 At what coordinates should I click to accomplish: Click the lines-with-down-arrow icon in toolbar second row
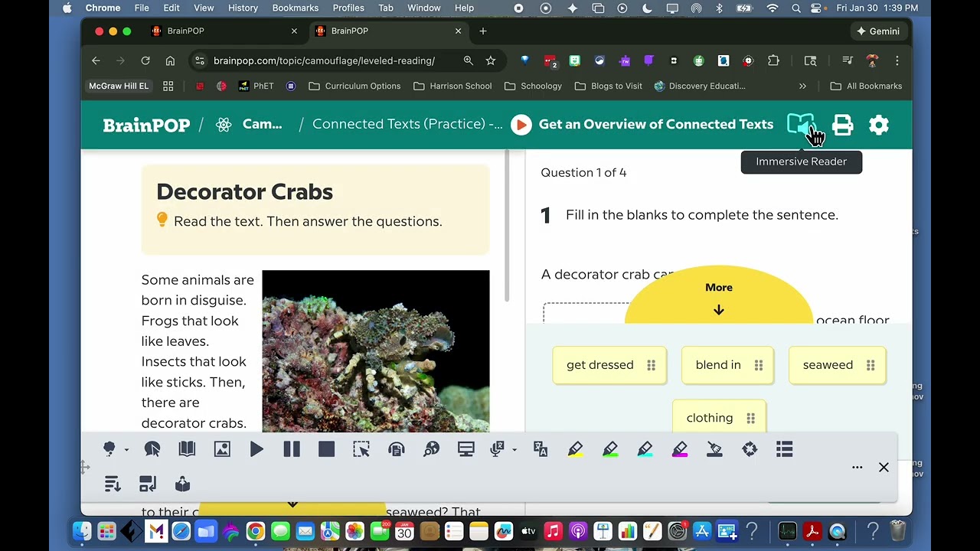point(113,484)
